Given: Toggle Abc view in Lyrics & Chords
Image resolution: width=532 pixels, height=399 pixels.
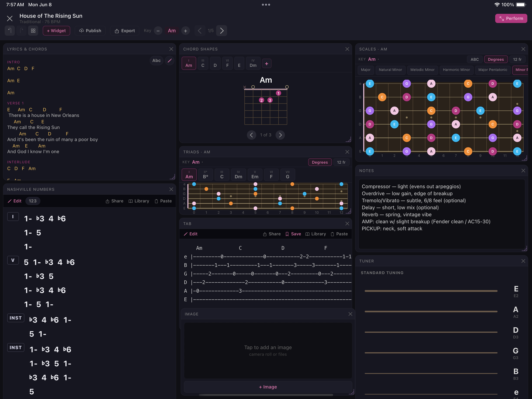Looking at the screenshot, I should click(x=156, y=60).
